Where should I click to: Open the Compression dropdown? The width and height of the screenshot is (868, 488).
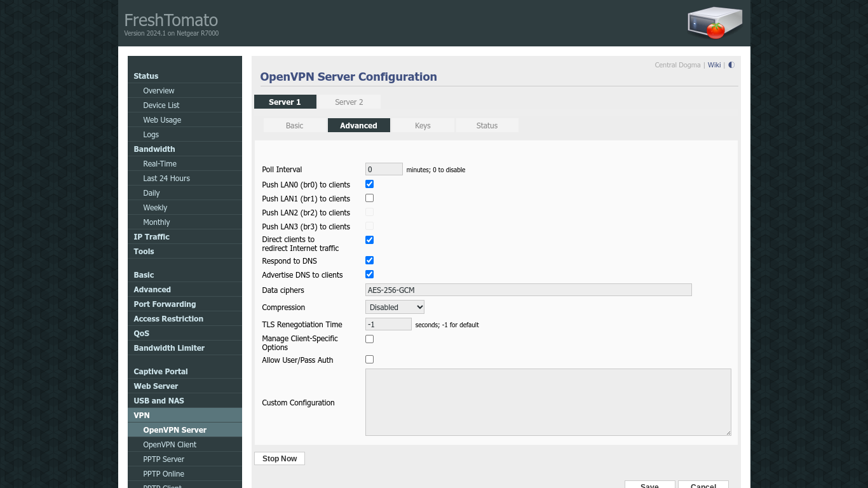395,308
